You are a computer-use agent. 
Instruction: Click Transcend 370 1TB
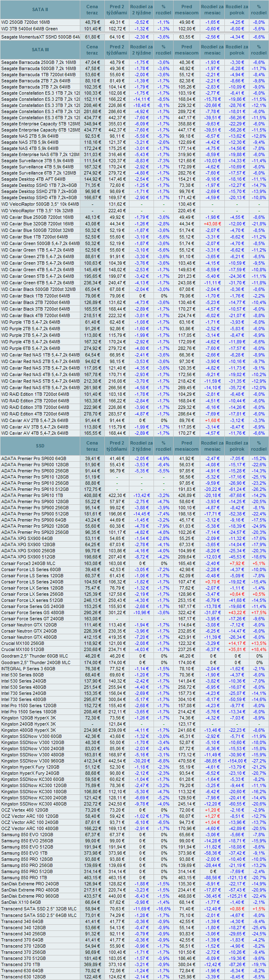click(21, 964)
